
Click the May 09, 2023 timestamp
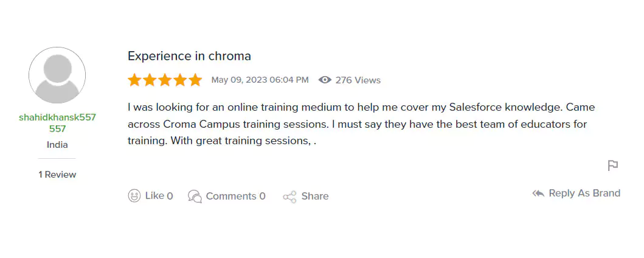tap(260, 80)
